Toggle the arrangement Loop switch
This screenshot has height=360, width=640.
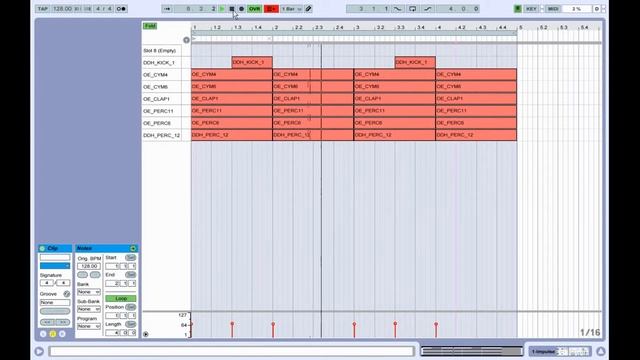tap(413, 9)
